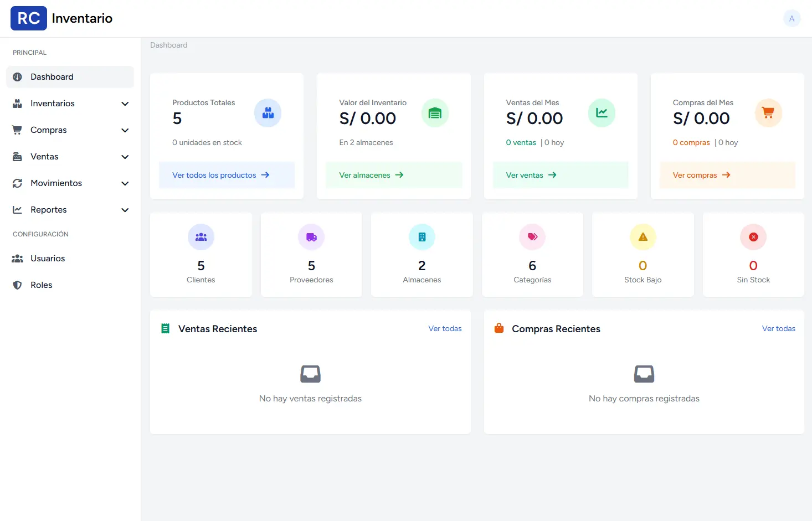Screen dimensions: 812x521
Task: Select Usuarios in the sidebar
Action: tap(48, 259)
